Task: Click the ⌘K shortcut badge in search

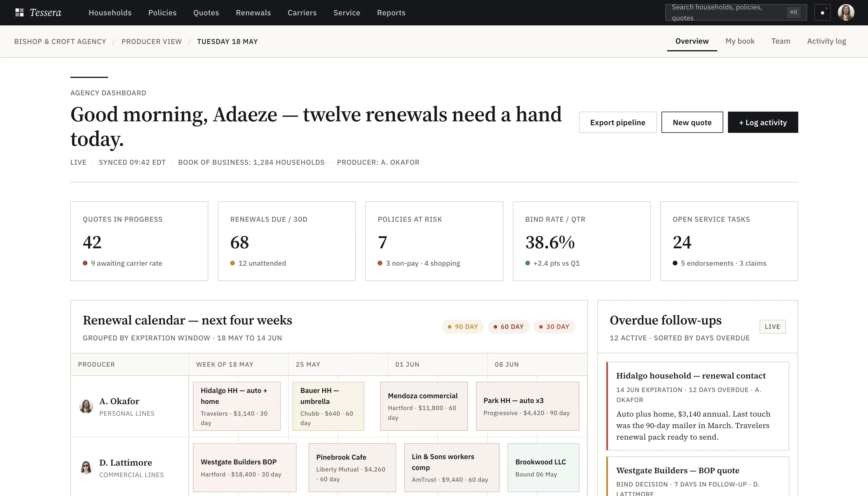Action: click(793, 13)
